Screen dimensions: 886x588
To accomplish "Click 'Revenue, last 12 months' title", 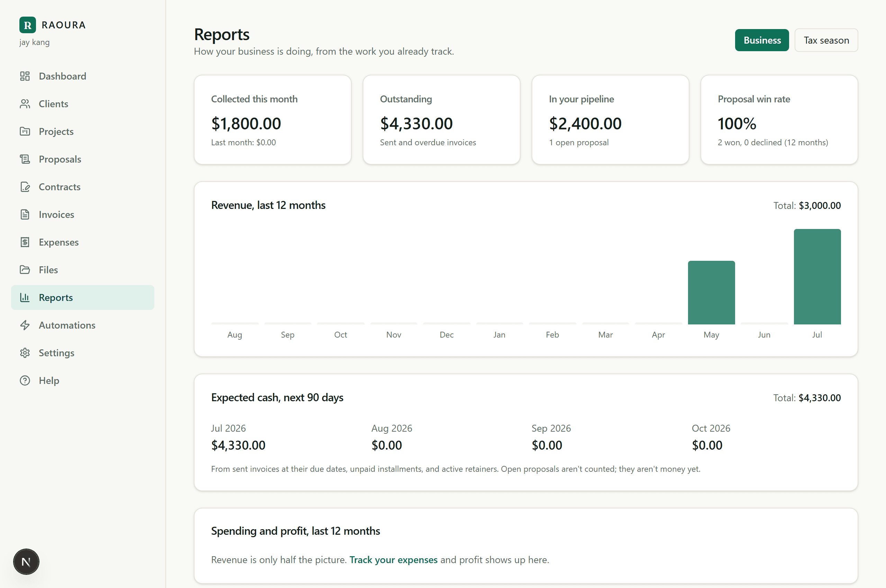I will coord(268,205).
